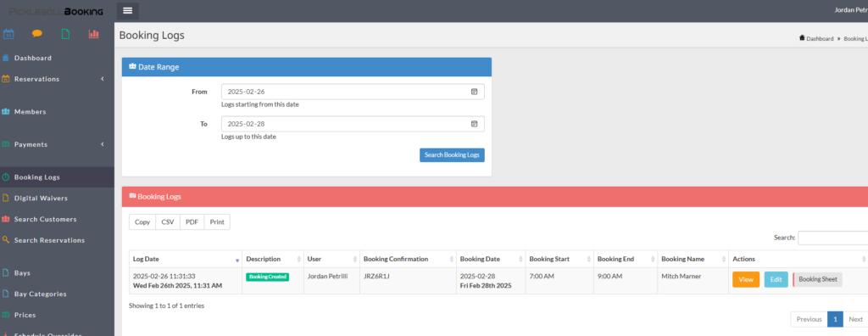Sort table by Booking Start column
The height and width of the screenshot is (336, 868).
coord(559,259)
